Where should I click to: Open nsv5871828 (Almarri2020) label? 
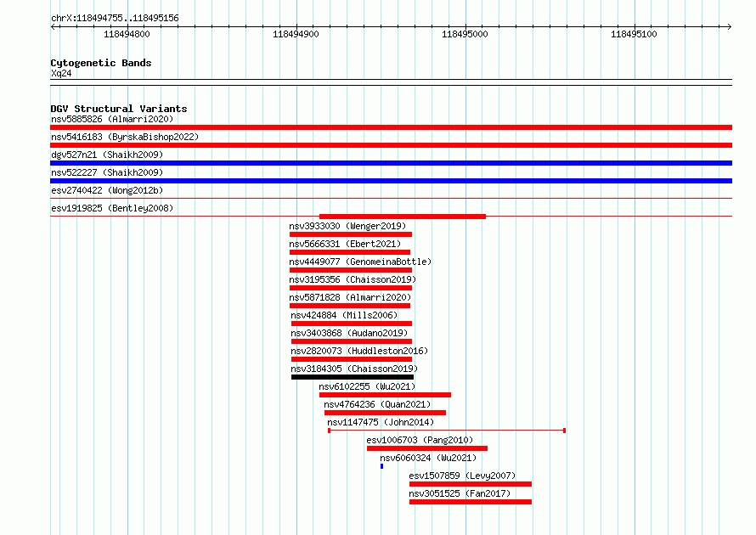click(x=350, y=297)
